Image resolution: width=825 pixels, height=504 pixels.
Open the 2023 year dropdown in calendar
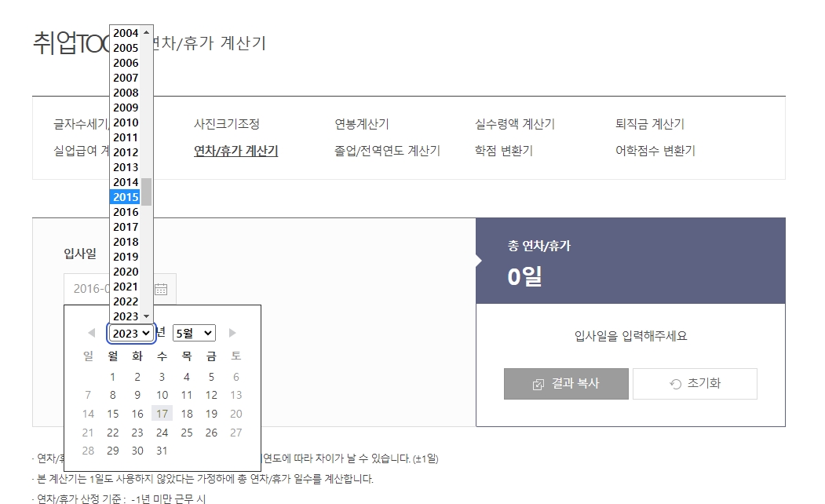coord(131,332)
